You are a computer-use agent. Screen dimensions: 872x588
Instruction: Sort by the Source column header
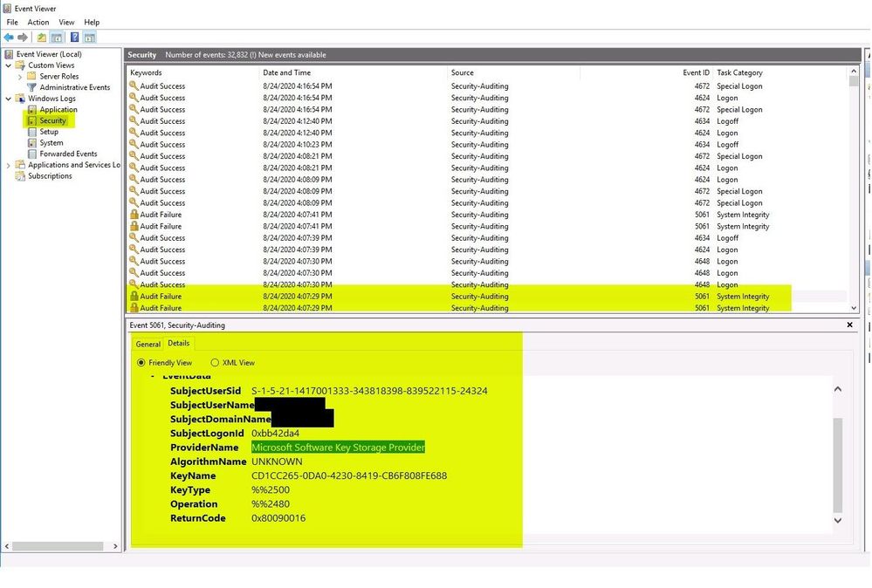coord(513,72)
